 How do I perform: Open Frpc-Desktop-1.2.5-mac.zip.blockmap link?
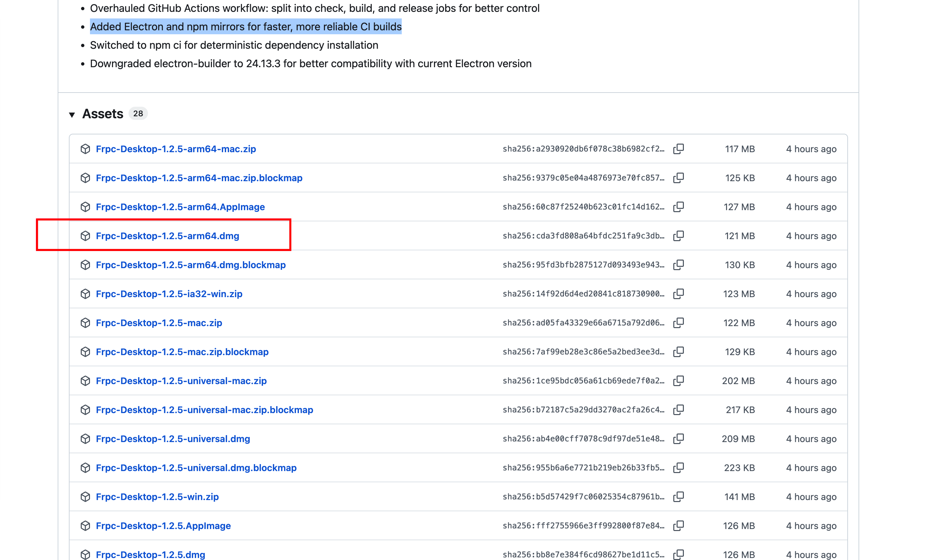182,352
